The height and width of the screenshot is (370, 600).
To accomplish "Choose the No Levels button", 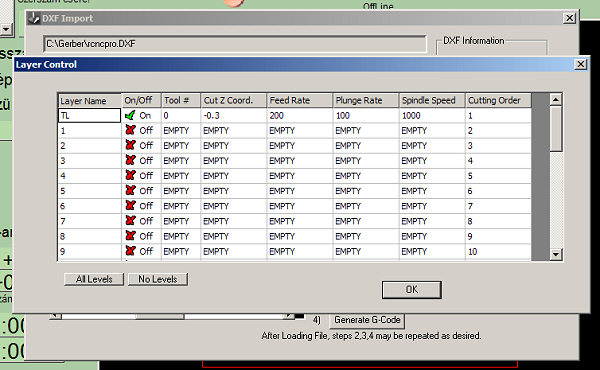I will pyautogui.click(x=158, y=279).
